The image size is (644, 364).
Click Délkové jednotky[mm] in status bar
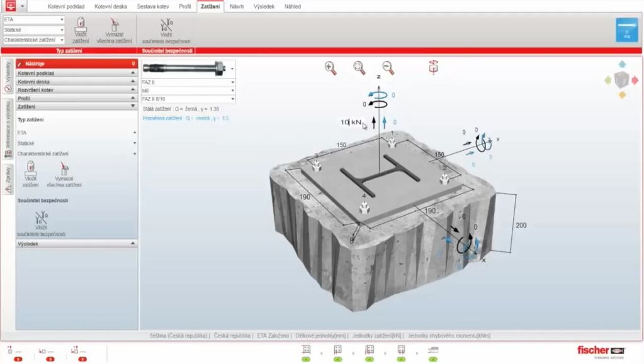pos(320,336)
